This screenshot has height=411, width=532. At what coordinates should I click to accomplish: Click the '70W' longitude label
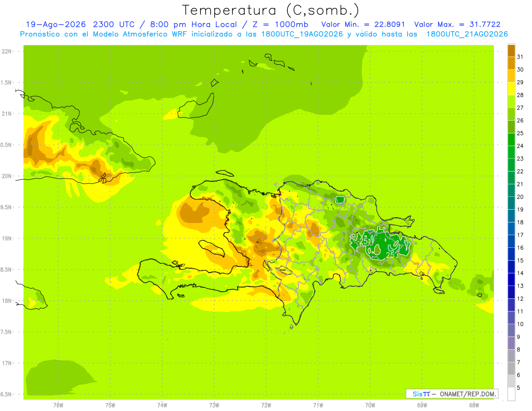tap(370, 405)
